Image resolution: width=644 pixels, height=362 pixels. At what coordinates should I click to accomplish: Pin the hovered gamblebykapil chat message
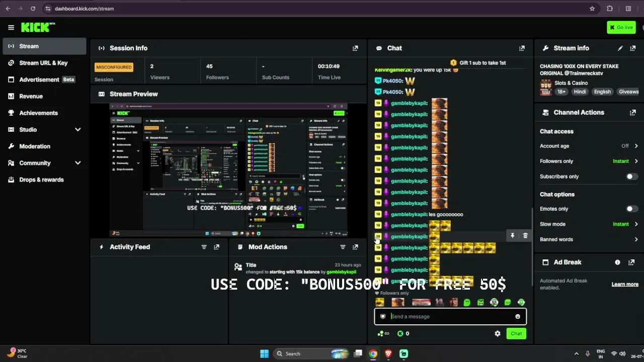512,235
